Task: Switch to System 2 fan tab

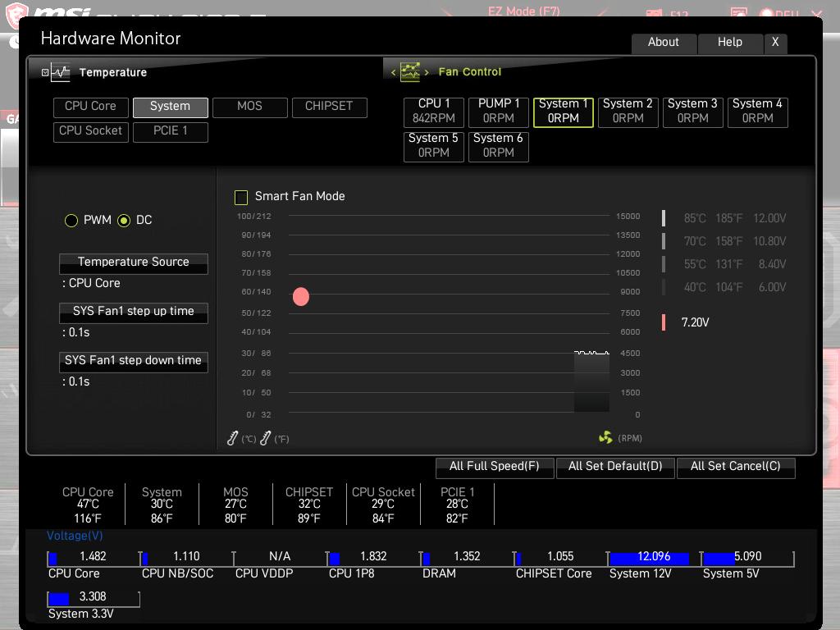Action: 628,112
